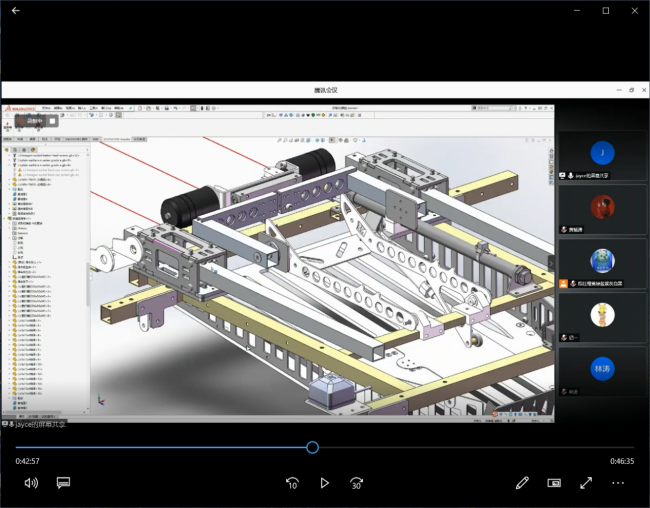Select the 林涛 participant tile
Viewport: 650px width, 508px height.
(x=602, y=372)
